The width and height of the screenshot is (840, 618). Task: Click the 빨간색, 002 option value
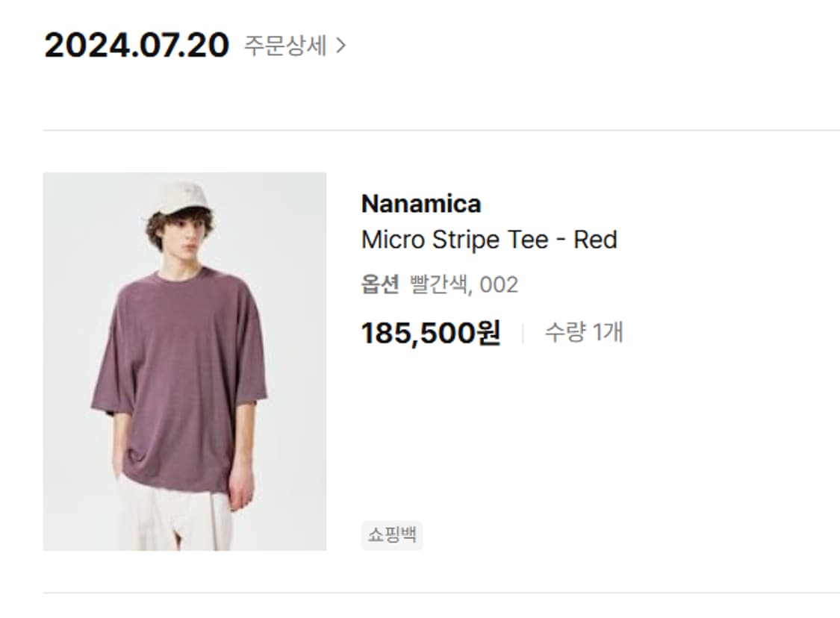[464, 285]
